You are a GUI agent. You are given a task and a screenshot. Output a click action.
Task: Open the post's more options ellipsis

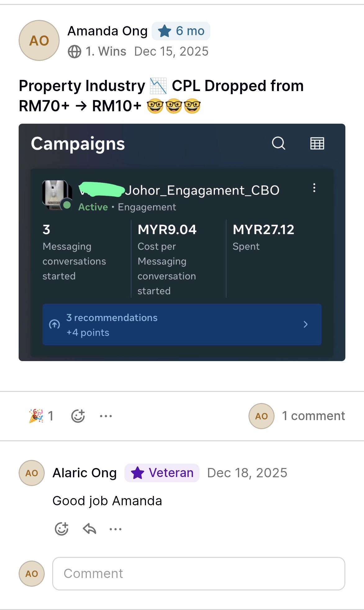[x=106, y=416]
